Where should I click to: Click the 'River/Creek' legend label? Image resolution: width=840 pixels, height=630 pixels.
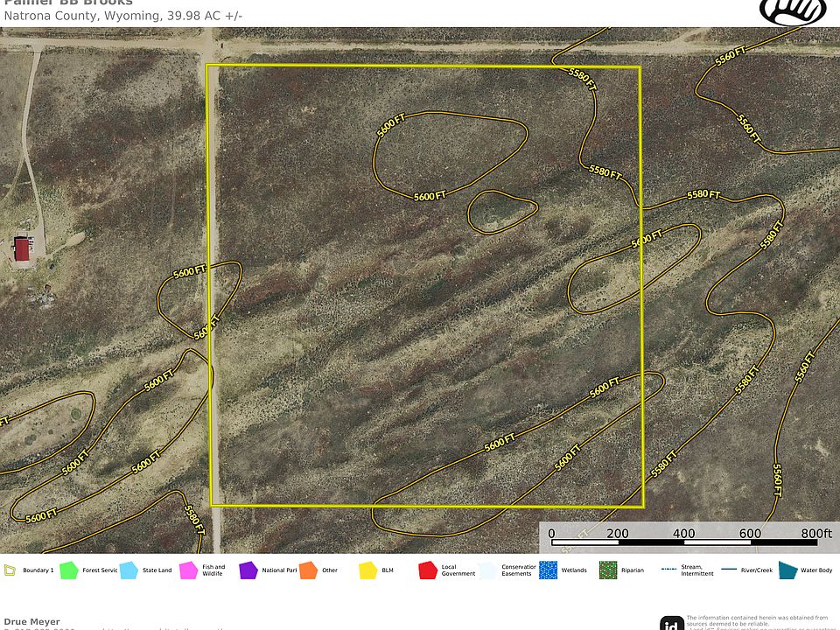tap(756, 570)
